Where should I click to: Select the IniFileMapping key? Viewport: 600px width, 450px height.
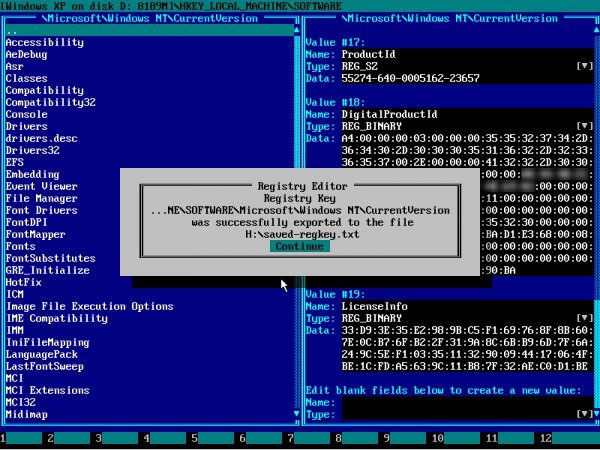tap(47, 342)
